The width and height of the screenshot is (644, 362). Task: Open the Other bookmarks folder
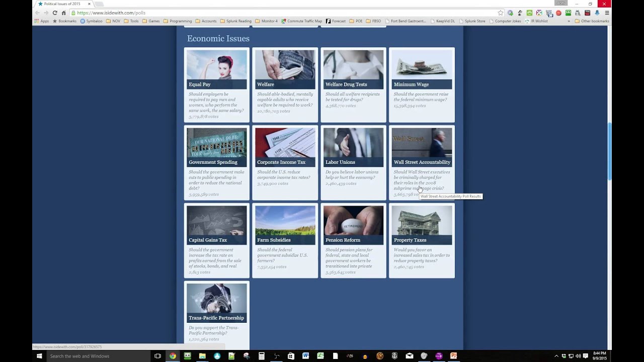pos(592,21)
